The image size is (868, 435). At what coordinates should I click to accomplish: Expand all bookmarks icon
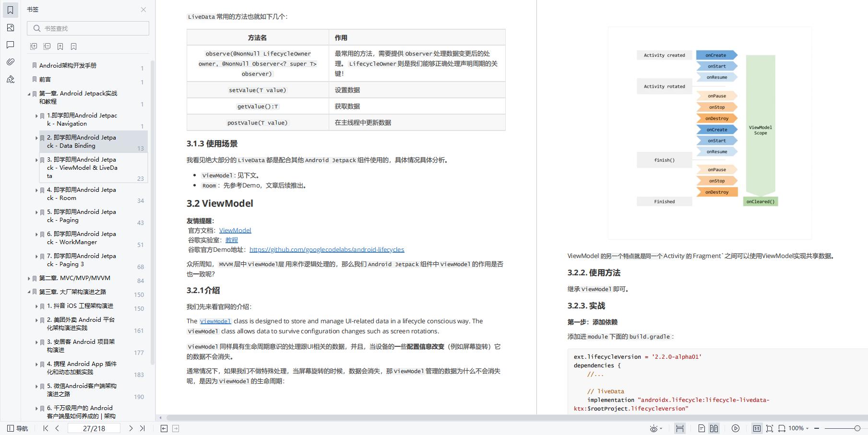[x=34, y=47]
